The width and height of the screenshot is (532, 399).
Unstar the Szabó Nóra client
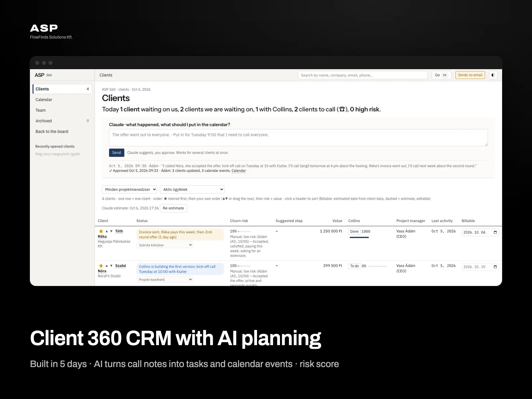click(101, 266)
